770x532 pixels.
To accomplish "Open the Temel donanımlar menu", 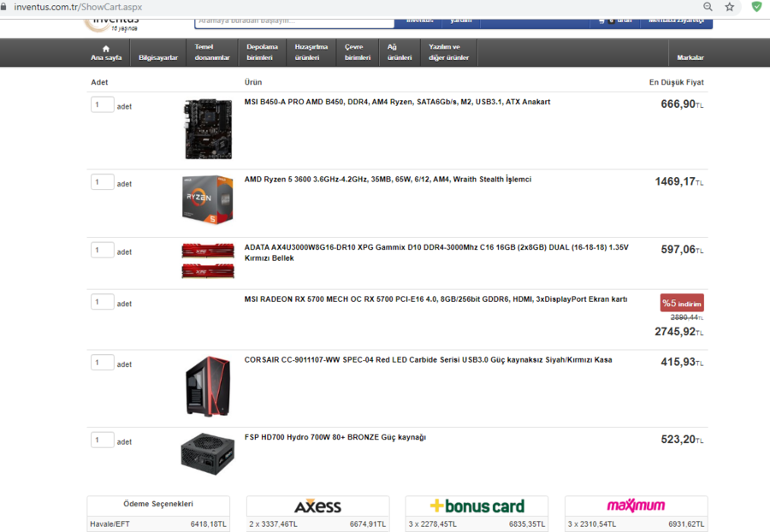I will click(212, 52).
